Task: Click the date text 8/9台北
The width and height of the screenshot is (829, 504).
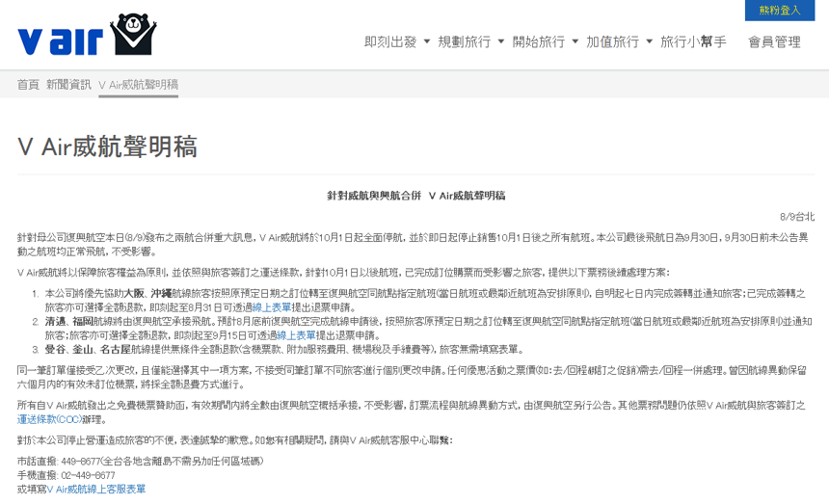Action: pyautogui.click(x=797, y=217)
